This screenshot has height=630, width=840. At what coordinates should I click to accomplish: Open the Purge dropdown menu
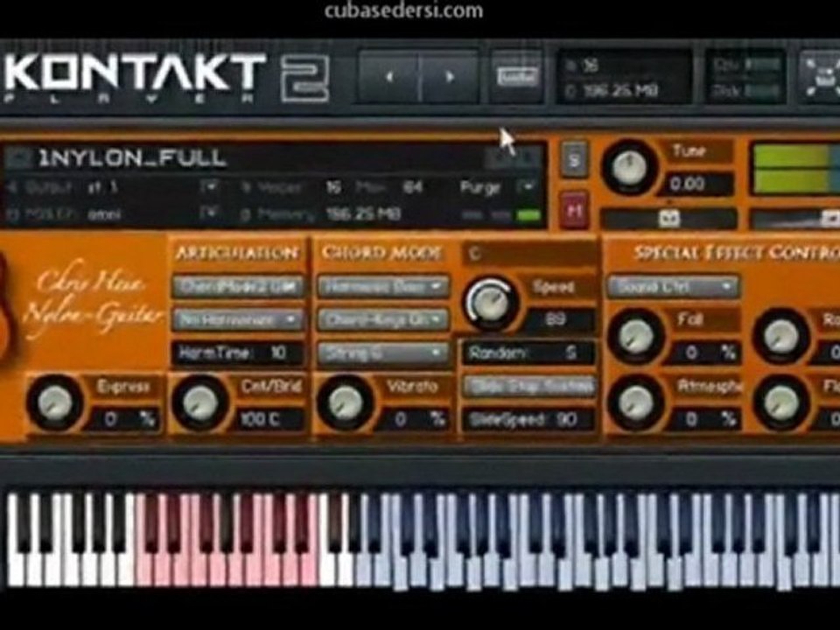pos(526,186)
